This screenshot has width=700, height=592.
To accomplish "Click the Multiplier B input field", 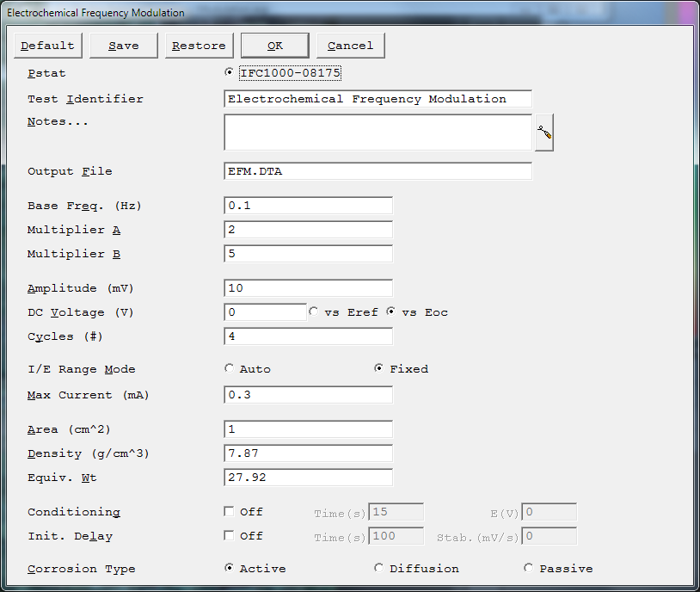I will (x=308, y=254).
